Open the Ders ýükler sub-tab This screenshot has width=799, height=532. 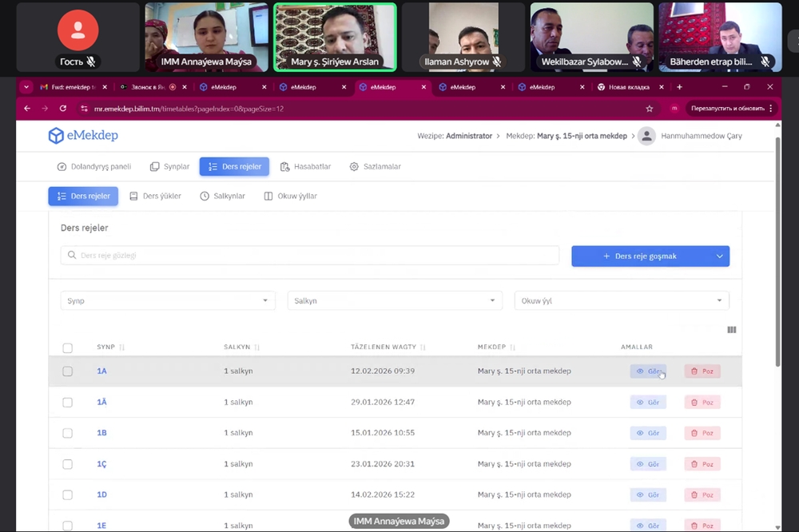coord(155,196)
